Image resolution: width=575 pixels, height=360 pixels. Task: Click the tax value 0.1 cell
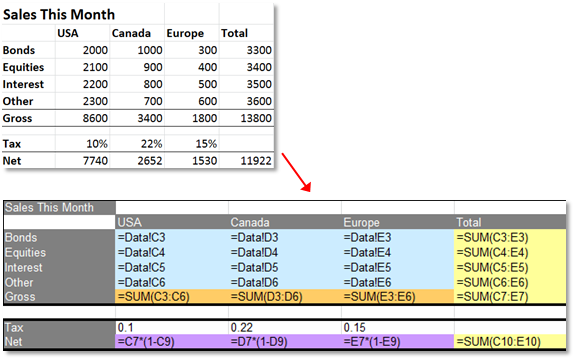click(x=172, y=327)
